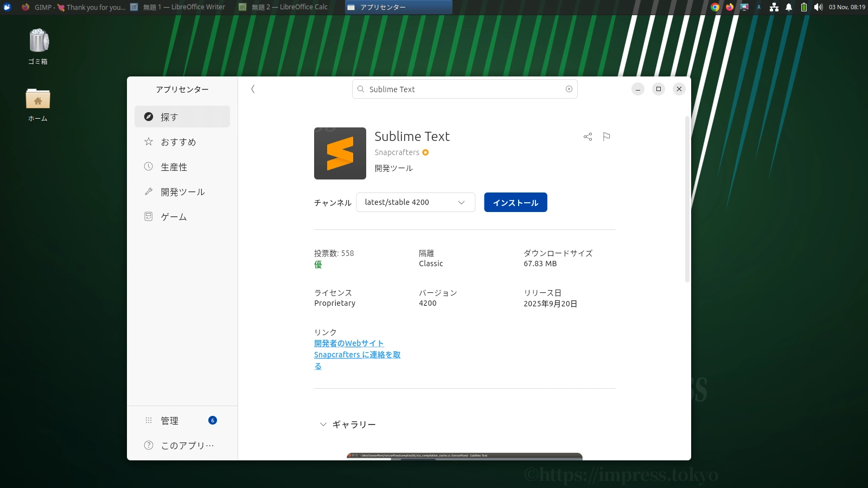868x488 pixels.
Task: Click the volume speaker tray icon
Action: point(818,7)
